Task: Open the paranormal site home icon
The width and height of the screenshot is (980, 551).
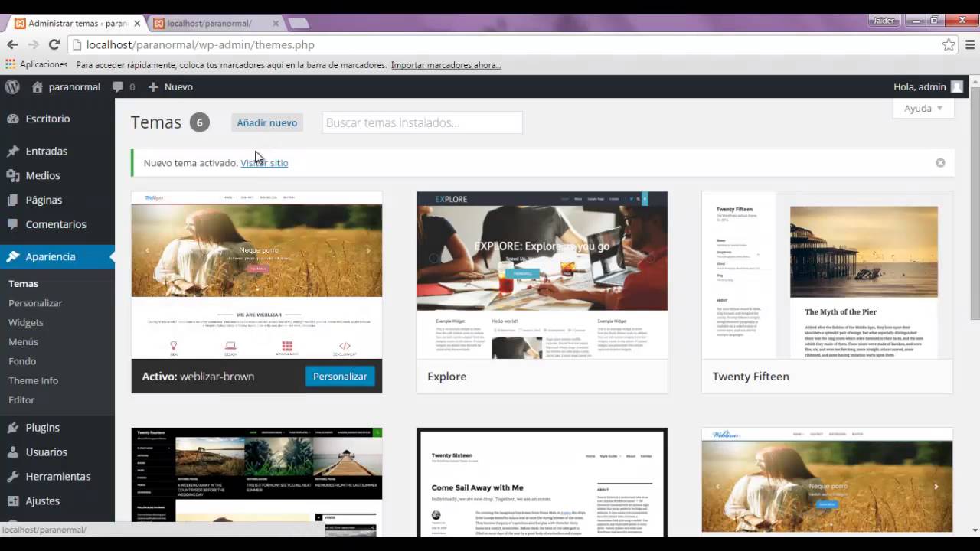Action: [38, 86]
